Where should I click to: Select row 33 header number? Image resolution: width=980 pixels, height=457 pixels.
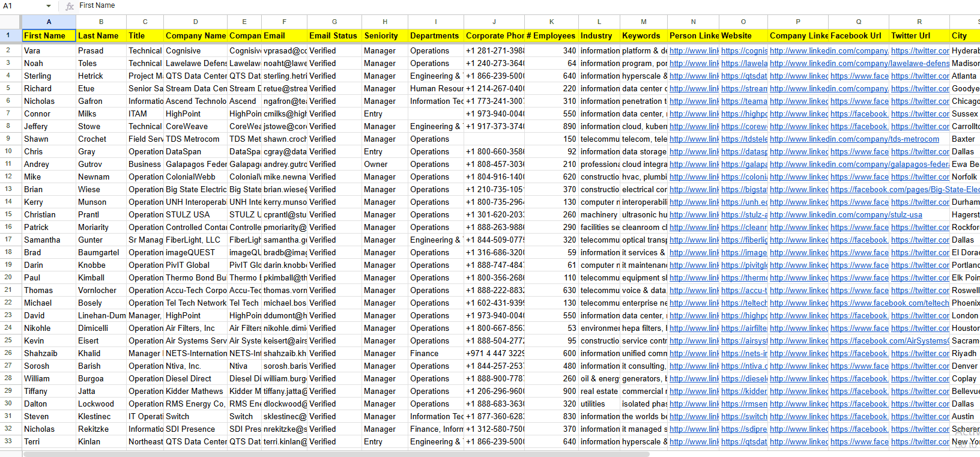tap(8, 441)
